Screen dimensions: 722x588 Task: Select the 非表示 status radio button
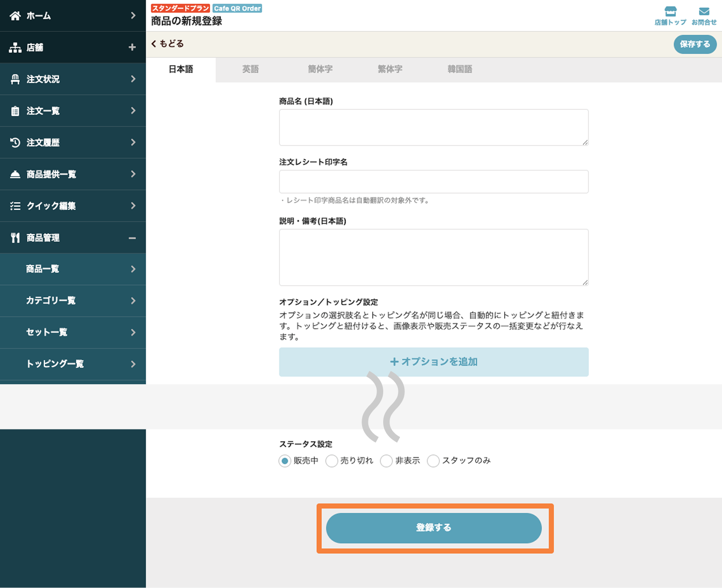pyautogui.click(x=386, y=461)
